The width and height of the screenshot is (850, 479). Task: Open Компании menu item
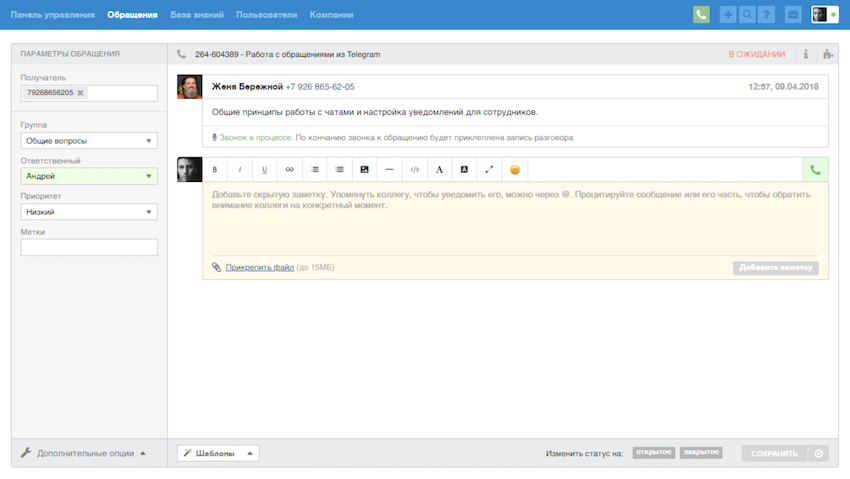pyautogui.click(x=332, y=15)
